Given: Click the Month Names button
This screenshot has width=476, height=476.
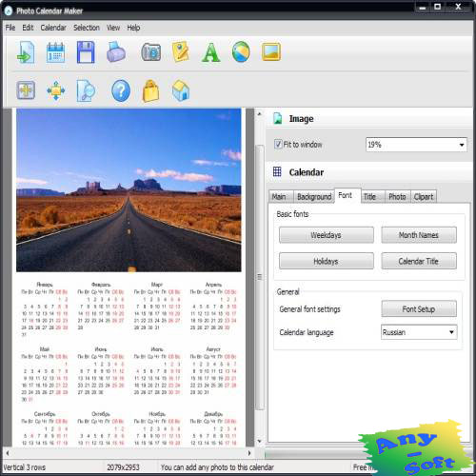Looking at the screenshot, I should (419, 235).
